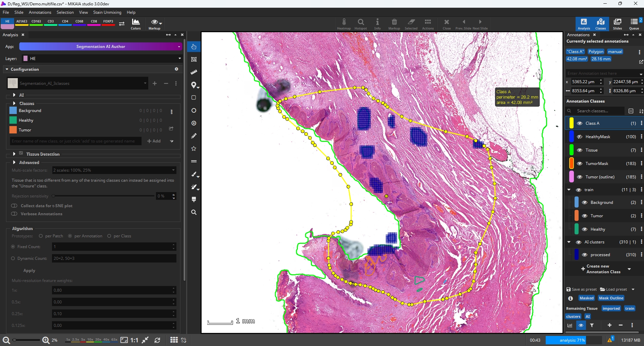Enable Collect data for t-SNE plot
The height and width of the screenshot is (346, 644).
pos(14,206)
